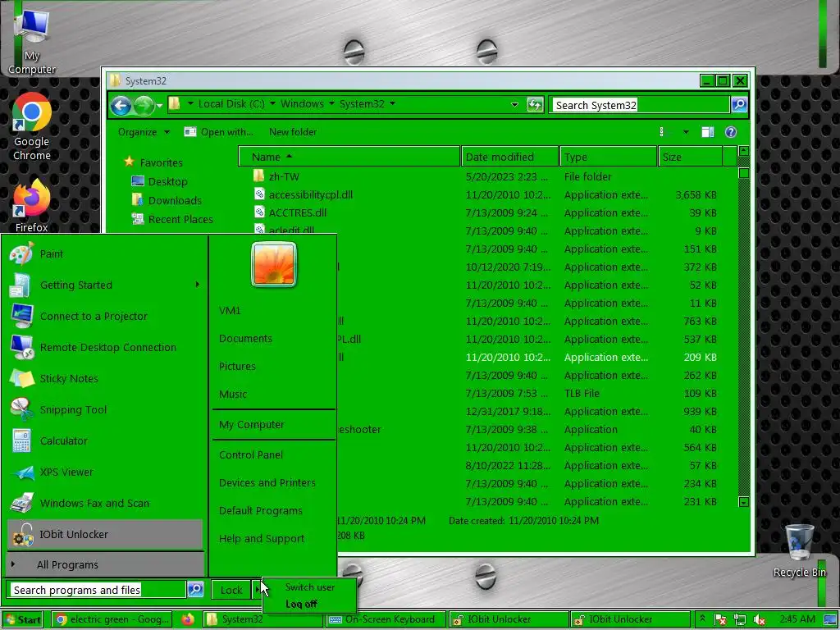
Task: Select Switch user from the power menu
Action: coord(309,587)
